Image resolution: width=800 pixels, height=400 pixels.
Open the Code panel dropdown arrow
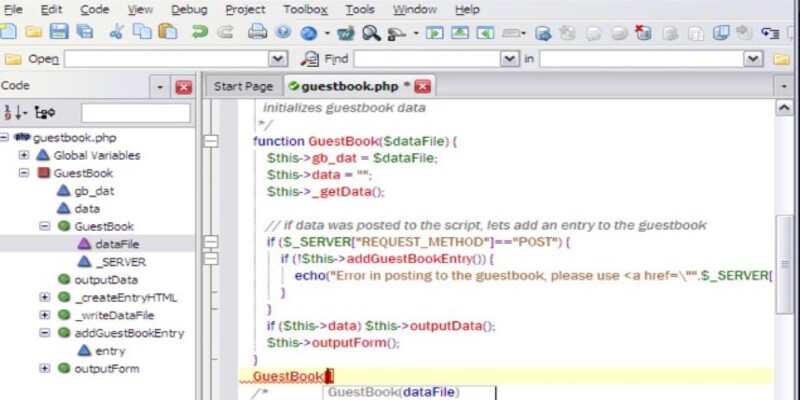tap(160, 87)
